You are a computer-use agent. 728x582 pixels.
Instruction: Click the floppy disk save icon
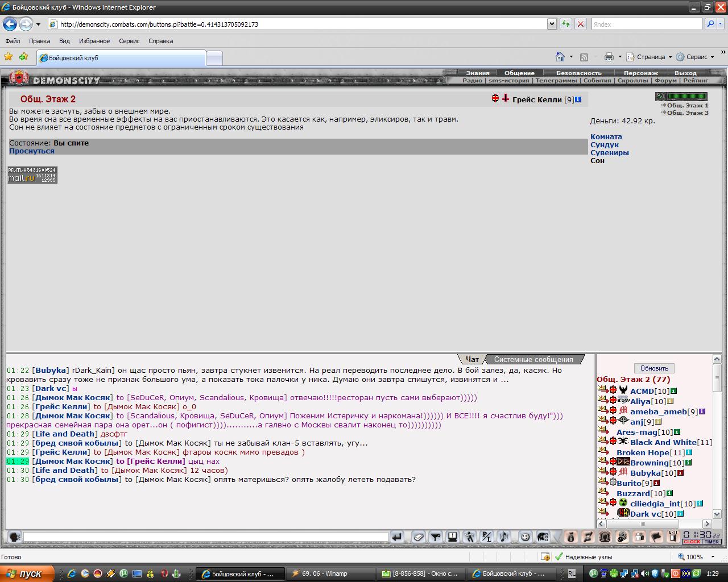tap(453, 537)
